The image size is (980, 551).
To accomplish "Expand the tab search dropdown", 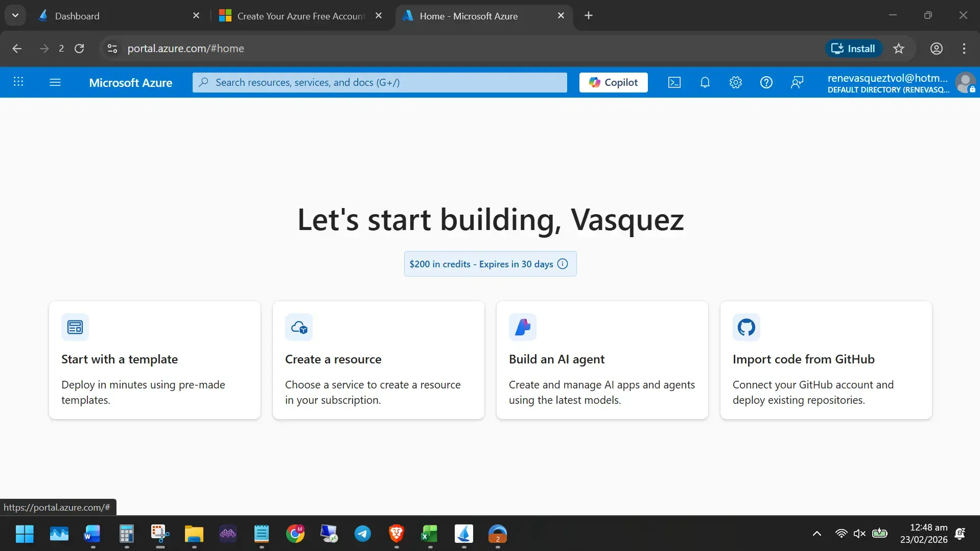I will 15,16.
